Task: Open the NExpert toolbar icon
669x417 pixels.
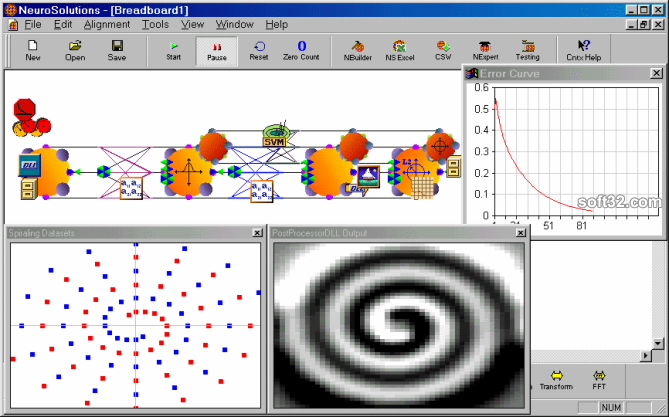Action: tap(484, 50)
